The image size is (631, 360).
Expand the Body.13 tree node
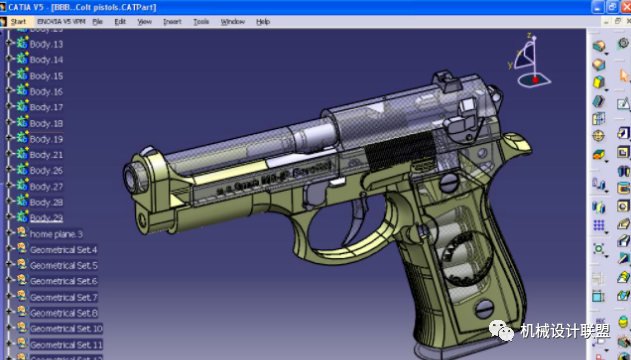pos(9,43)
